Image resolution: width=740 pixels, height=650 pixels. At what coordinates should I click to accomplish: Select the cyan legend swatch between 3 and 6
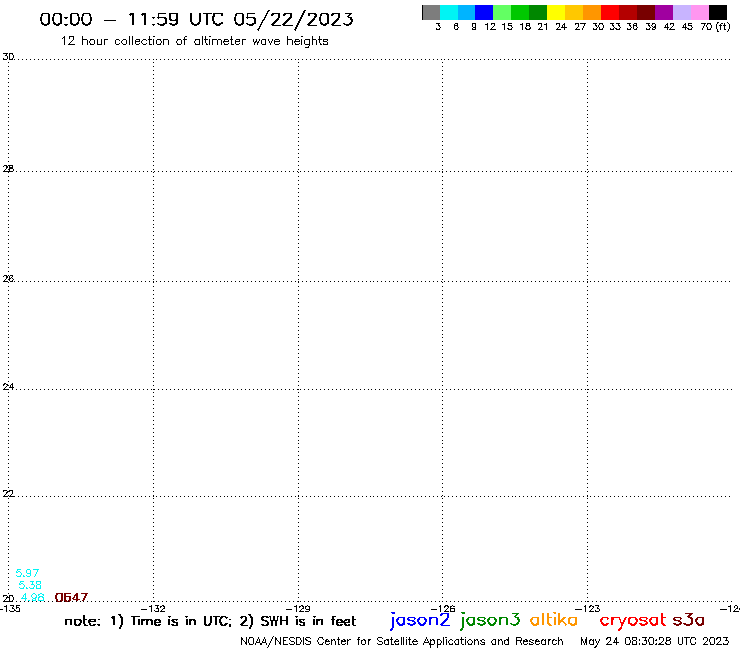point(449,12)
